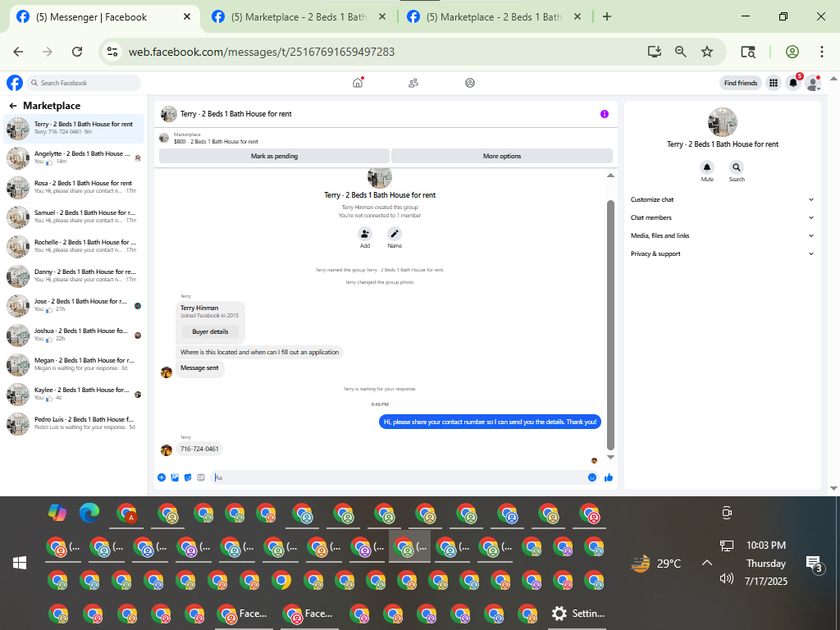Add people with the Add icon
The width and height of the screenshot is (840, 630).
pos(365,234)
